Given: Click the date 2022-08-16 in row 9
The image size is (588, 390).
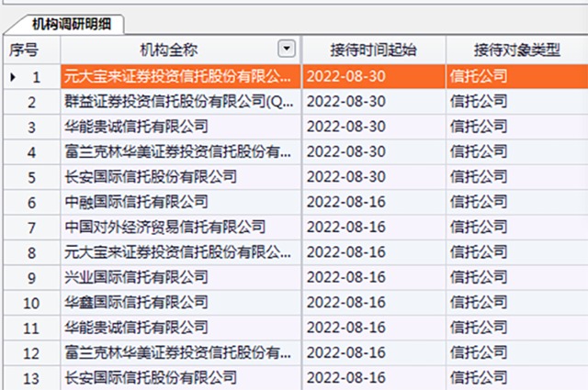Looking at the screenshot, I should point(346,277).
